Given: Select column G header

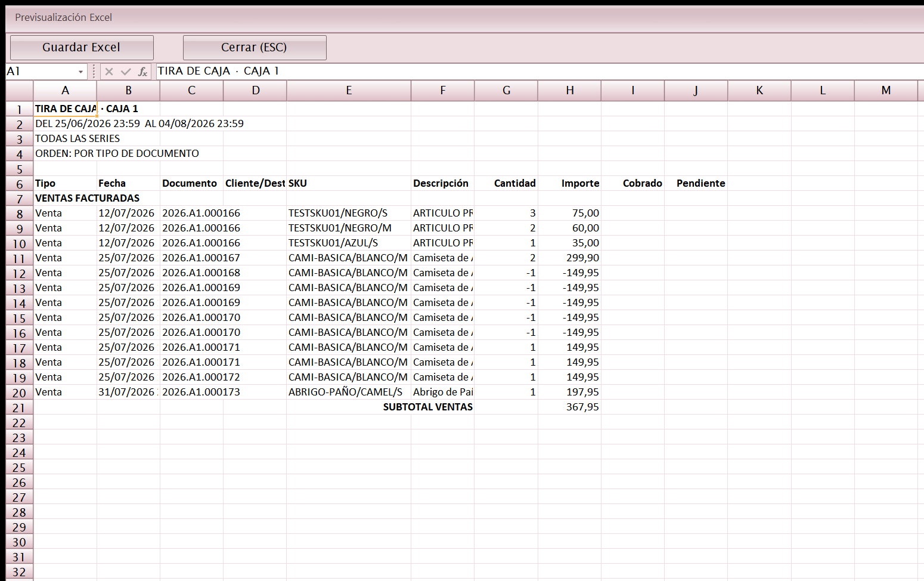Looking at the screenshot, I should coord(506,90).
